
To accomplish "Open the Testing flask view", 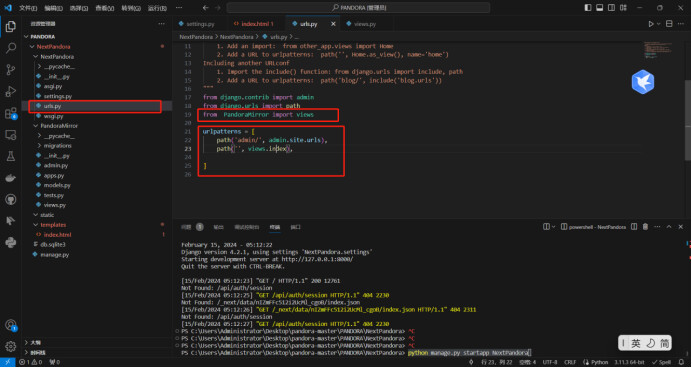I will point(11,156).
